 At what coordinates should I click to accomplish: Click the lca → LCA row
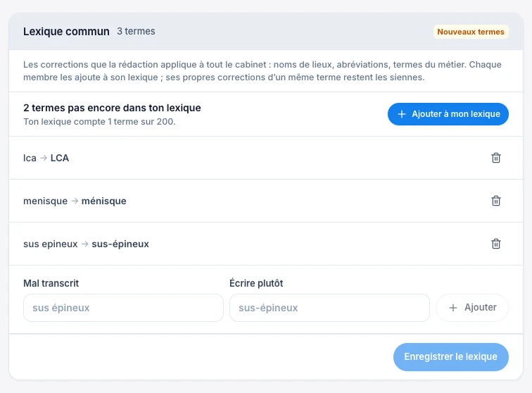point(266,158)
